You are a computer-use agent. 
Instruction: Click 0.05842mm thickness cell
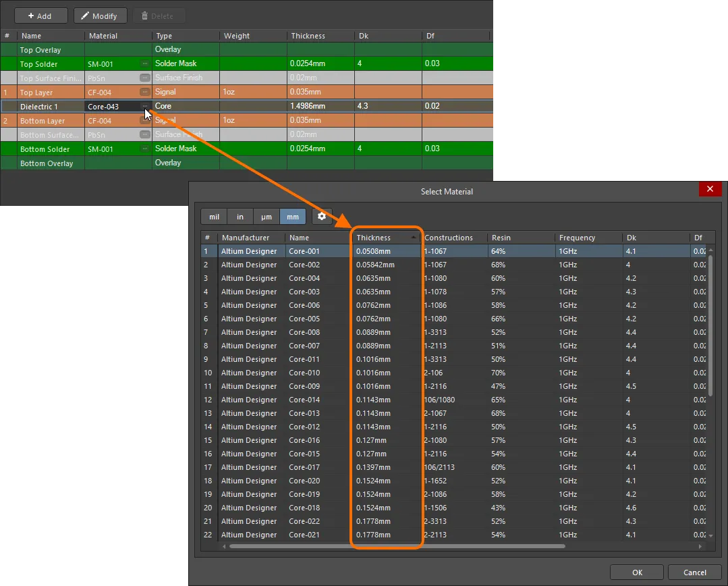387,265
